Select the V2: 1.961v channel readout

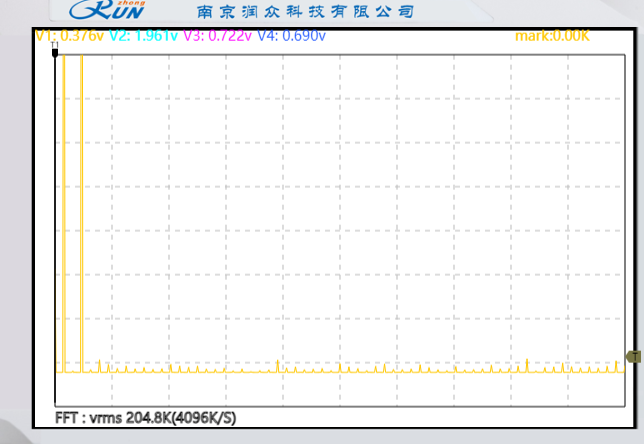[143, 36]
